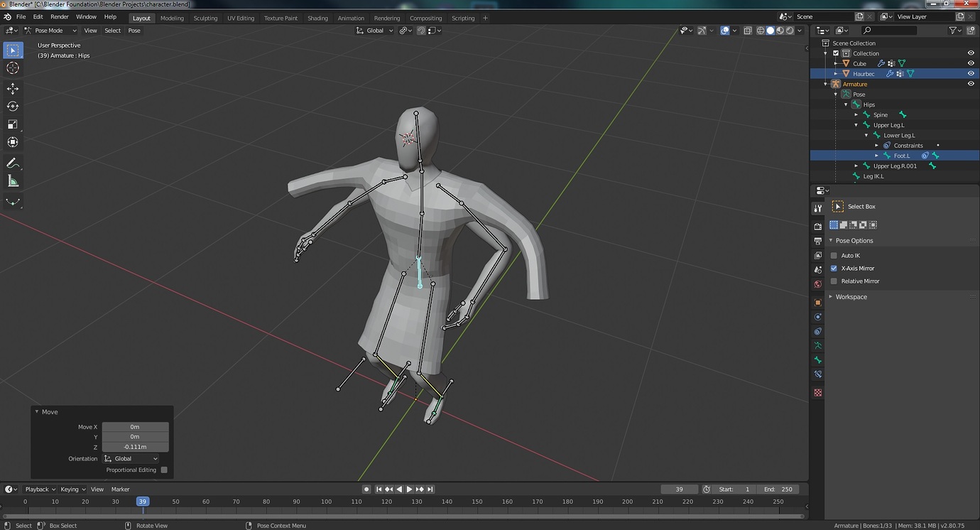
Task: Switch to Rendered viewport shading
Action: [789, 31]
